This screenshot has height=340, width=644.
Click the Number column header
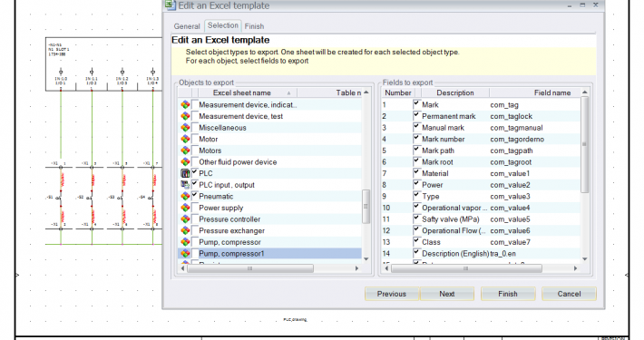click(x=398, y=92)
